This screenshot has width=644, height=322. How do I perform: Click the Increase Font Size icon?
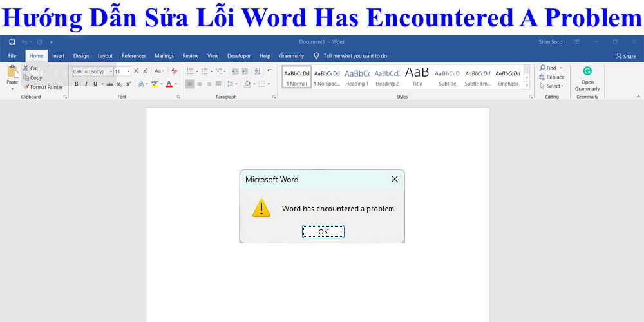click(x=137, y=71)
